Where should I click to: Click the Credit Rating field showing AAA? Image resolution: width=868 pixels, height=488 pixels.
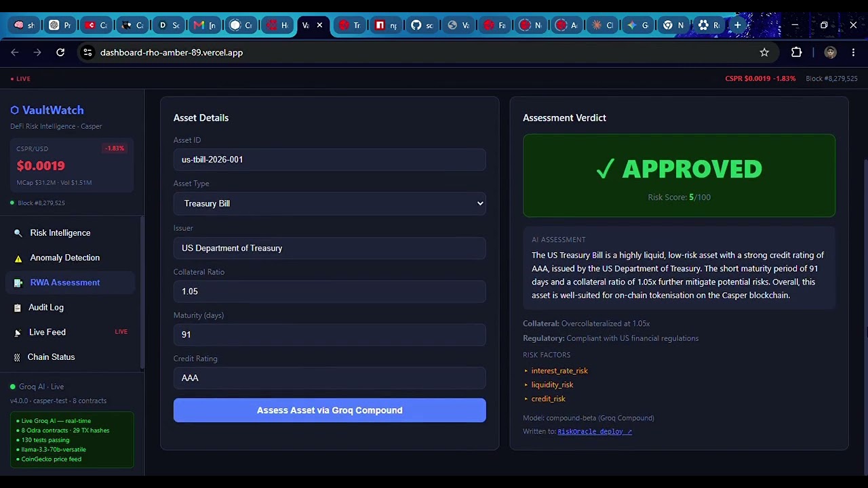point(330,378)
